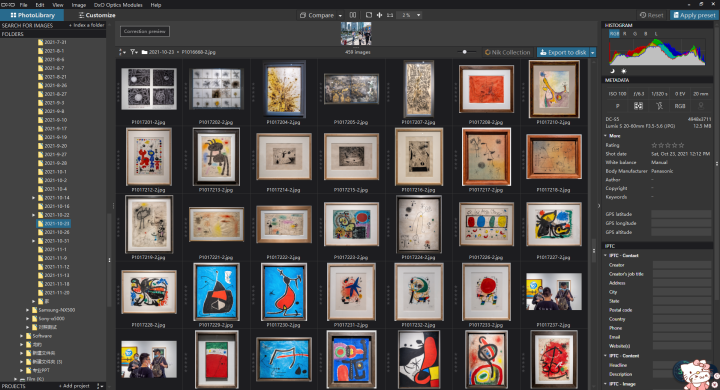Toggle highlight clipping sun icon under histogram
The width and height of the screenshot is (720, 390).
tap(624, 71)
